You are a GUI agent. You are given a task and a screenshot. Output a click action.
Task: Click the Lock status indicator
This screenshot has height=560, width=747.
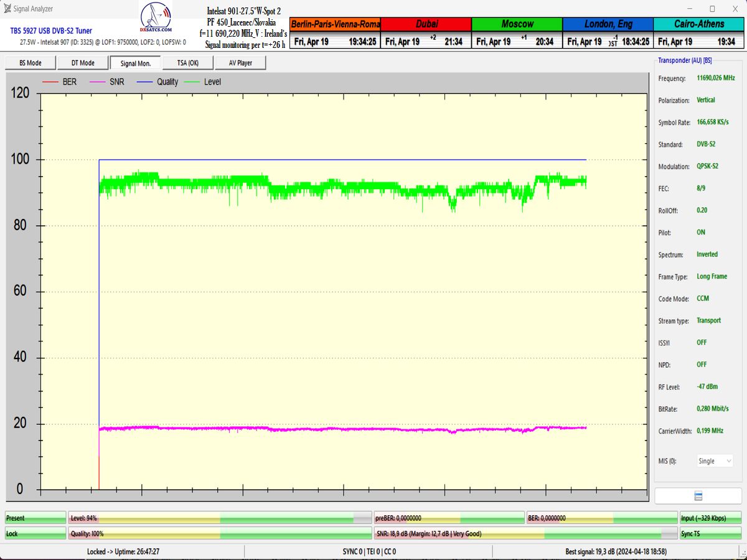pyautogui.click(x=35, y=534)
